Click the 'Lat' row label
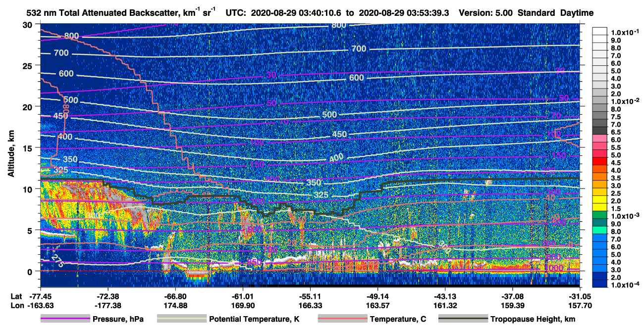The image size is (644, 330). tap(17, 296)
